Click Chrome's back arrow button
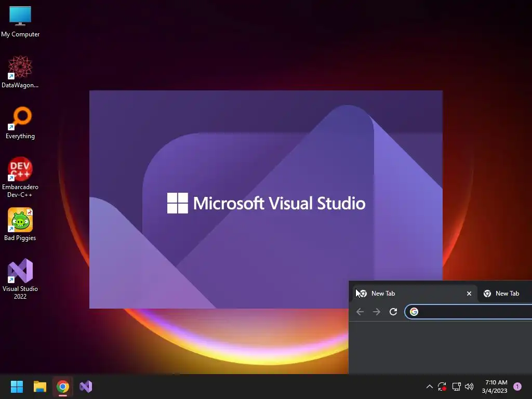Screen dimensions: 532x399 pos(360,312)
